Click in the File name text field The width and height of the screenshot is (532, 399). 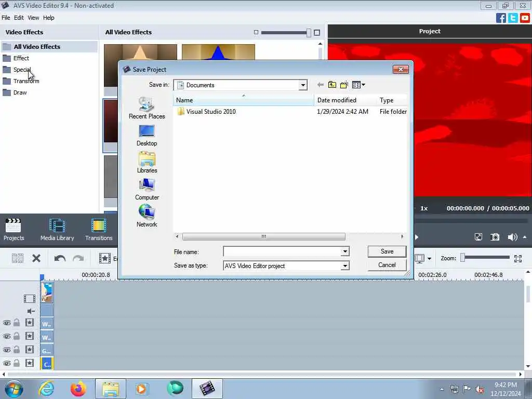pos(282,252)
